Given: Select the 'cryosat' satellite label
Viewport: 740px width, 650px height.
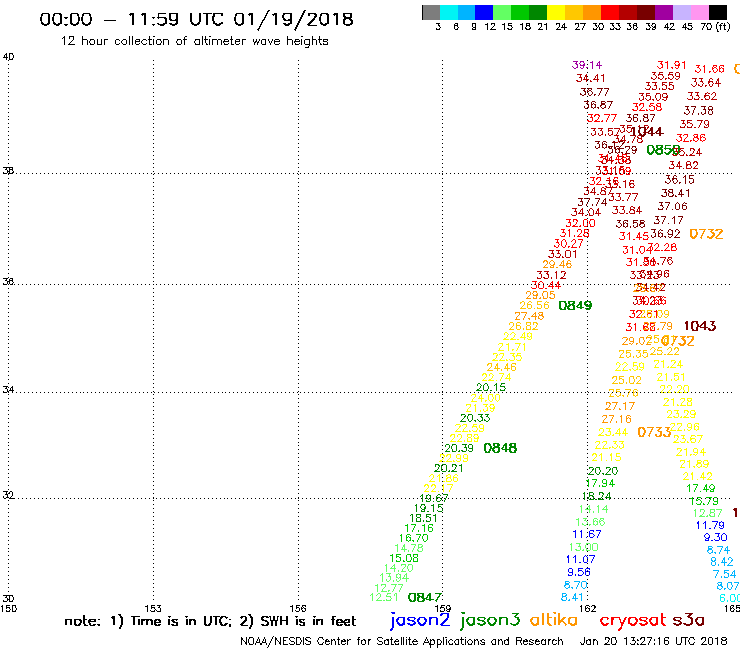Looking at the screenshot, I should tap(633, 620).
